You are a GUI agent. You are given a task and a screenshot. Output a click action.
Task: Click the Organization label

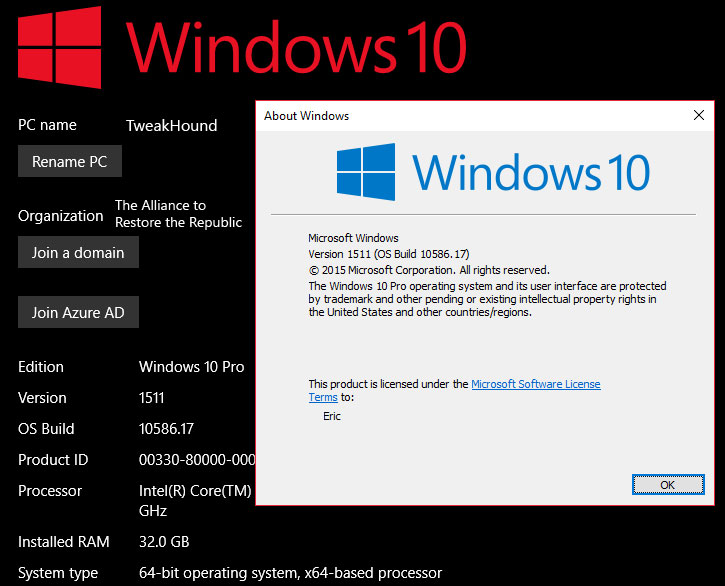tap(61, 216)
